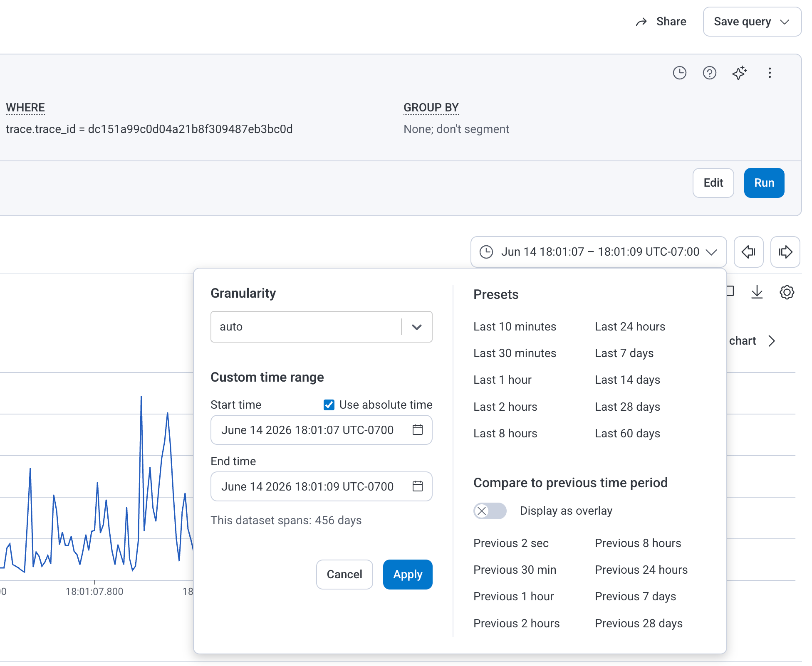The image size is (812, 666).
Task: Open the help question mark icon
Action: pos(709,73)
